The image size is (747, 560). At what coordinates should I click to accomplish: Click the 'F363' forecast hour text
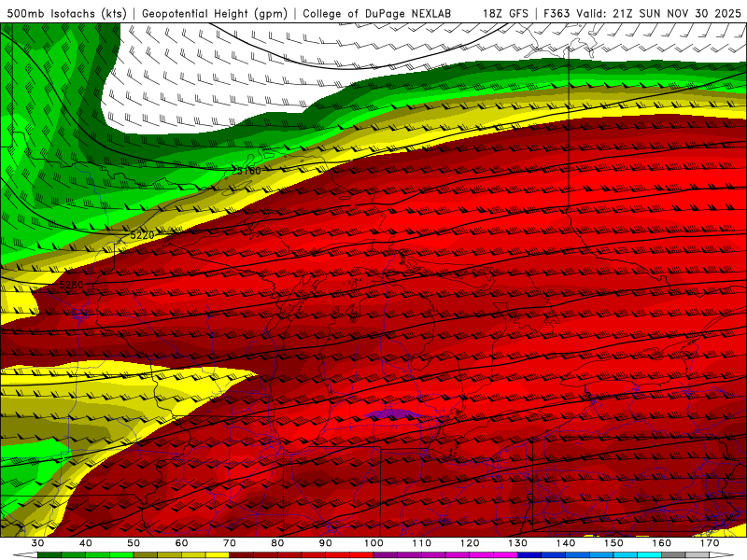tap(557, 13)
